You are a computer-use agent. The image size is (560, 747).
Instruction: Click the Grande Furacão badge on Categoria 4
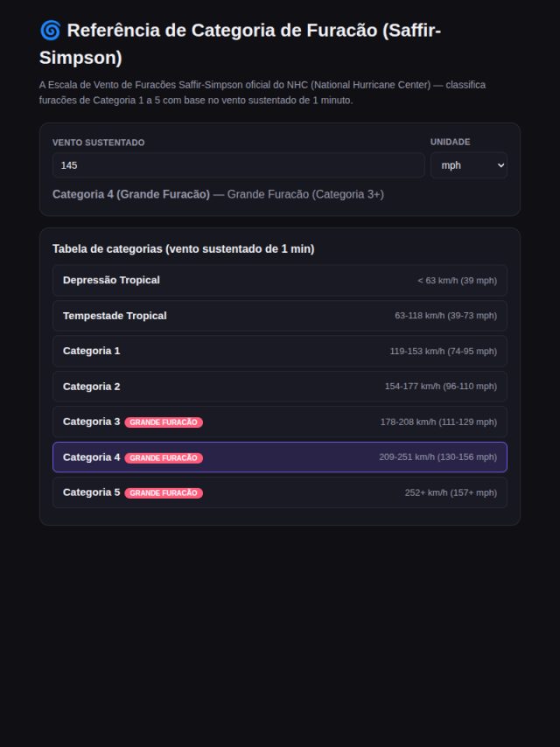pyautogui.click(x=164, y=457)
